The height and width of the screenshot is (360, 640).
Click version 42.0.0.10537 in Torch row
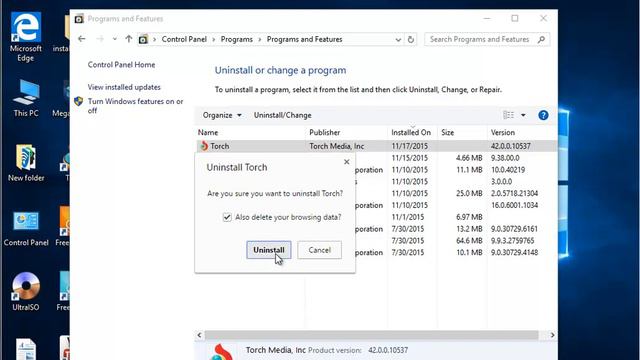[x=511, y=146]
